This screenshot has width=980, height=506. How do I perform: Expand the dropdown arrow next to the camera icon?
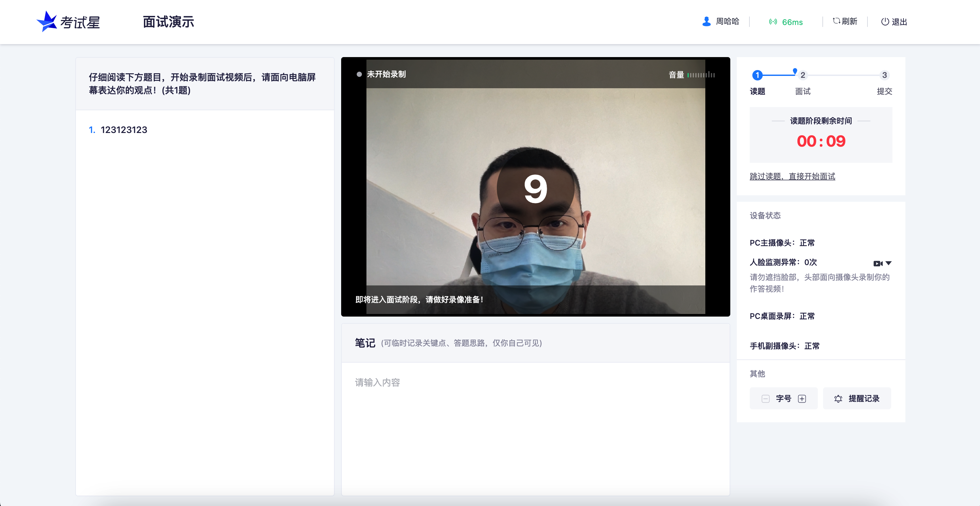(x=888, y=263)
